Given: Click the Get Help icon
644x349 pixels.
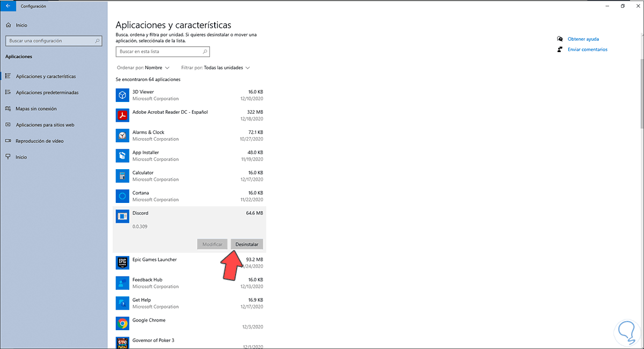Looking at the screenshot, I should [122, 303].
